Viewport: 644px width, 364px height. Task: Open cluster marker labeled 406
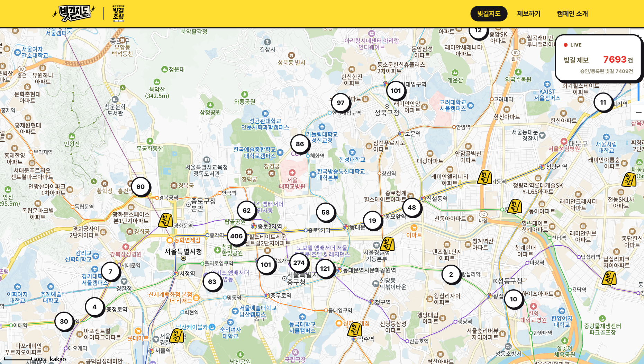236,236
